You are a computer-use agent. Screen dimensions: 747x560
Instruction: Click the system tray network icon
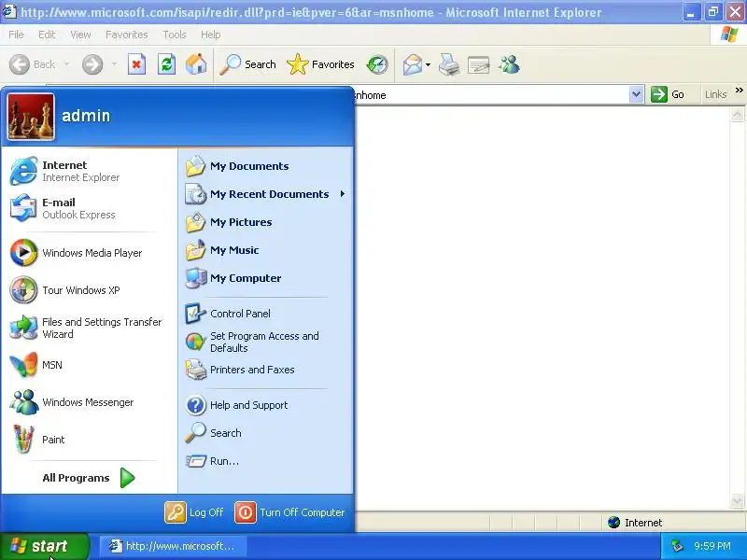pos(678,546)
